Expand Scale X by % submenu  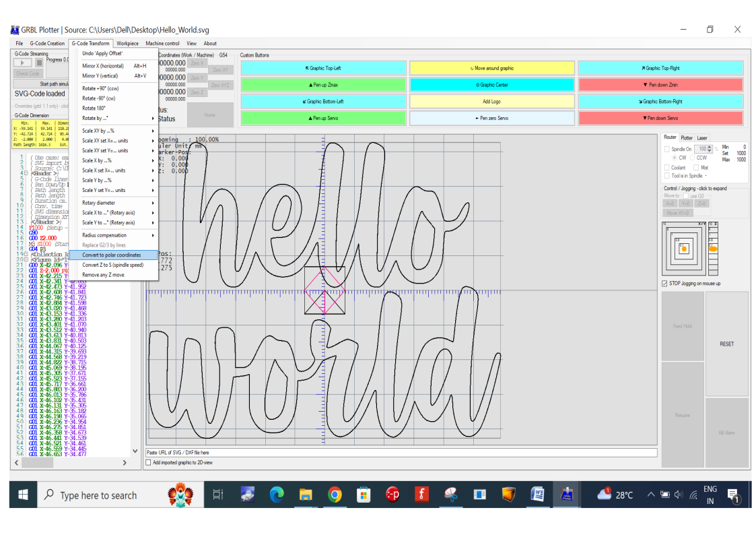(x=114, y=160)
